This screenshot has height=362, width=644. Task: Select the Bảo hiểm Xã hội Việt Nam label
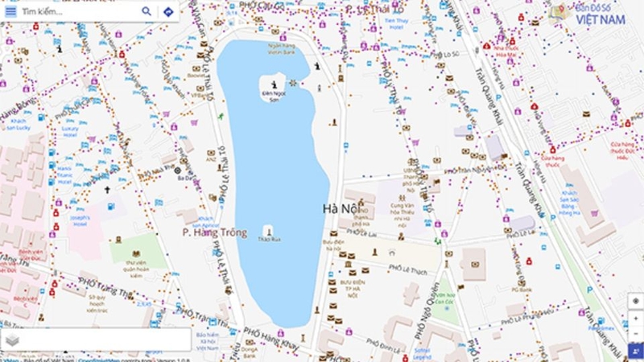(208, 341)
